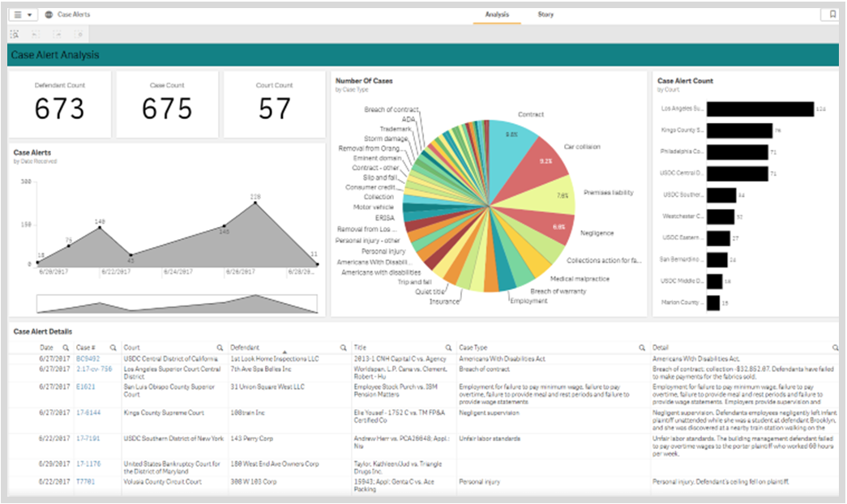Open case number BC9492
Screen dimensions: 847x504
[85, 357]
